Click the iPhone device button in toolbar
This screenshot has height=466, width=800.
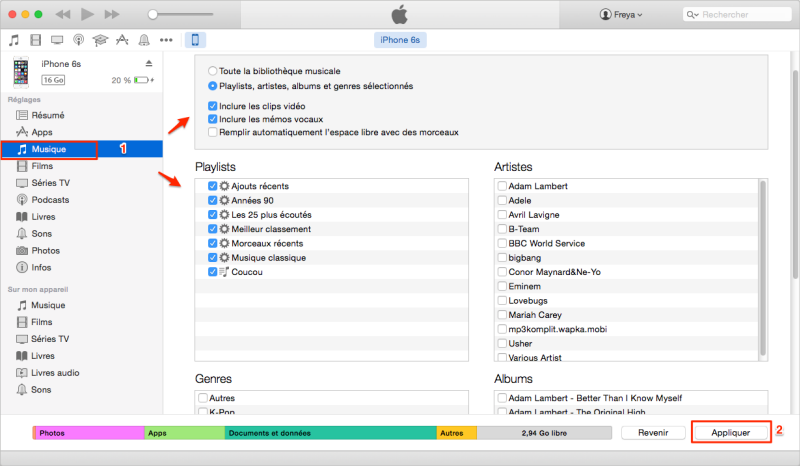tap(196, 40)
